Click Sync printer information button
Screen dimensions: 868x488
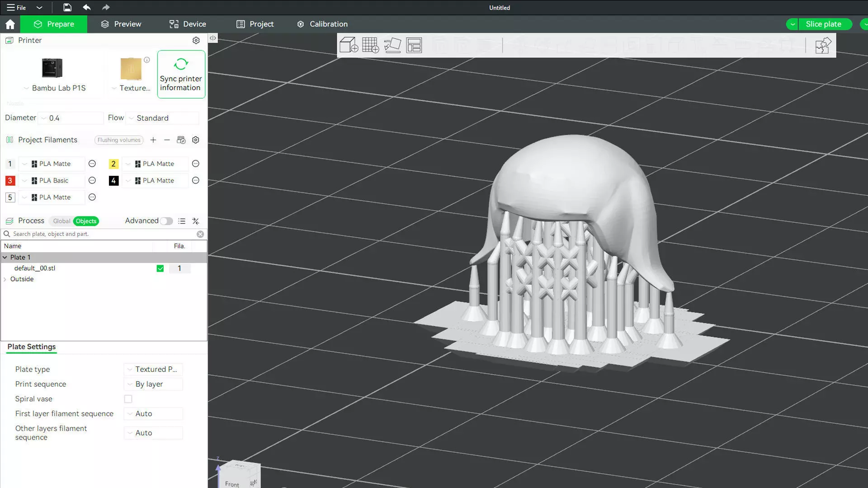tap(181, 75)
